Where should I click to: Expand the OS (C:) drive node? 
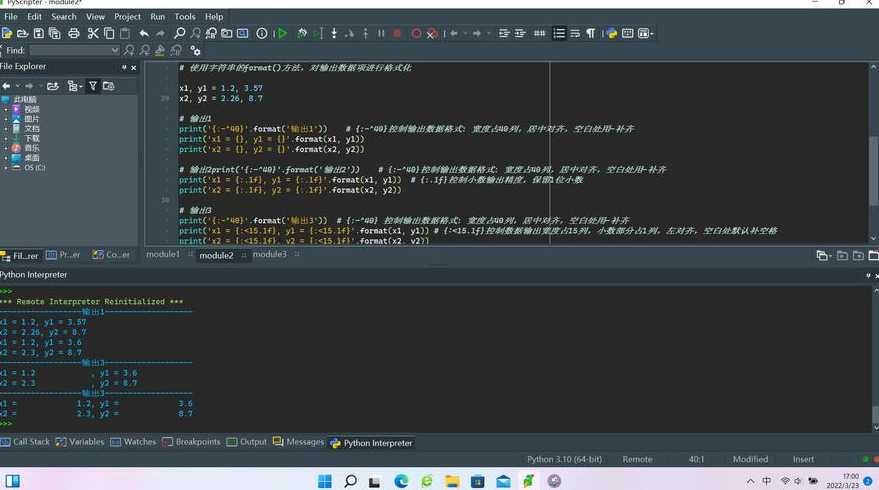(6, 168)
